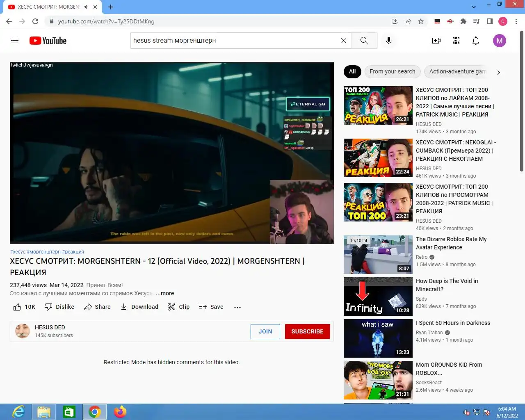Open ТОП 200 по ЛАЙКАМ video thumbnail

378,105
